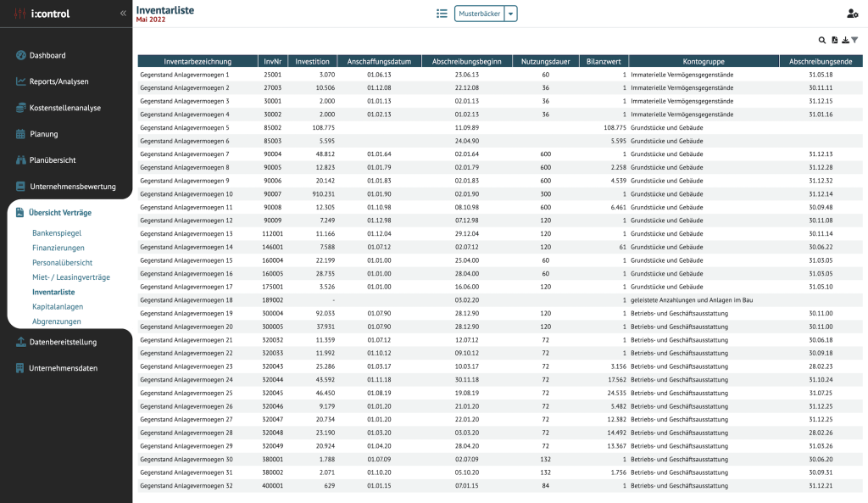Open the Musterbäcker dropdown arrow
The height and width of the screenshot is (503, 868).
(510, 14)
